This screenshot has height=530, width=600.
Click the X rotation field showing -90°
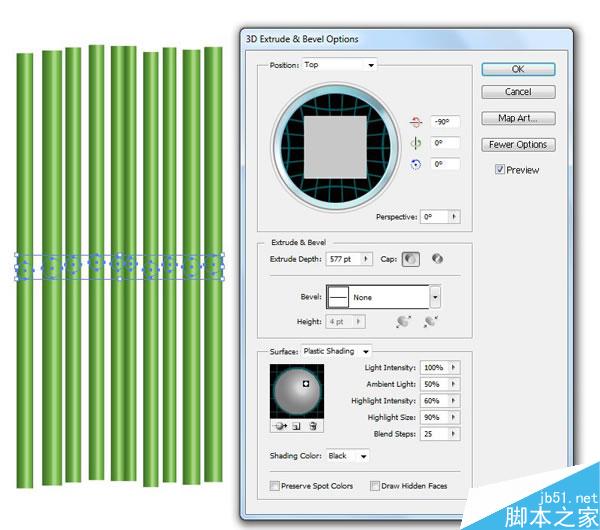pos(445,122)
